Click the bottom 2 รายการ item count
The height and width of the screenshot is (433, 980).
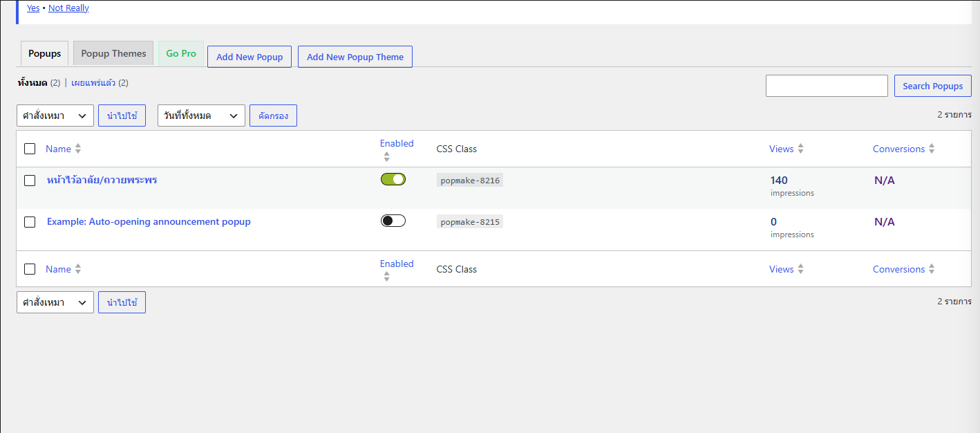tap(954, 302)
